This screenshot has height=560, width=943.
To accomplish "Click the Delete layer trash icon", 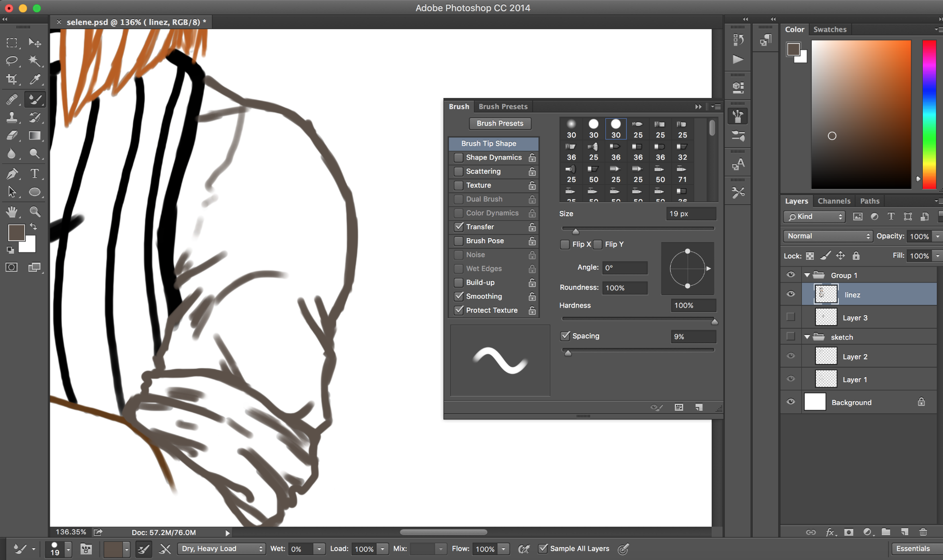I will tap(923, 532).
